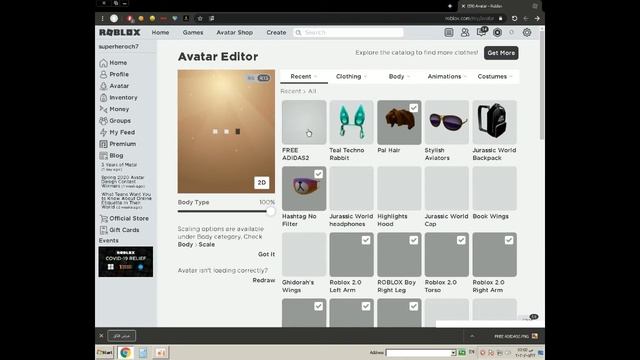Open the Home tab in the top navbar
This screenshot has height=360, width=640.
(x=160, y=32)
